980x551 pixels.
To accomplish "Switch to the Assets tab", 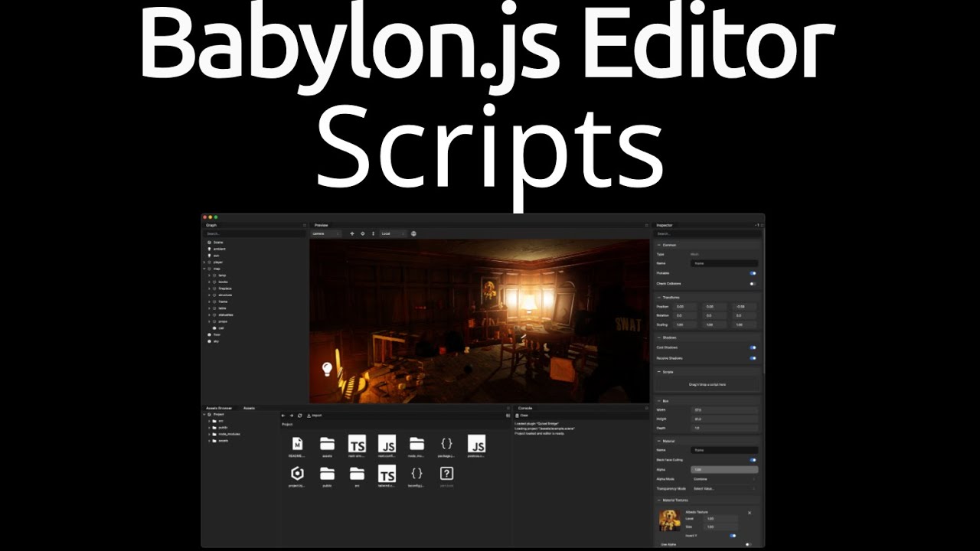I will (x=250, y=408).
